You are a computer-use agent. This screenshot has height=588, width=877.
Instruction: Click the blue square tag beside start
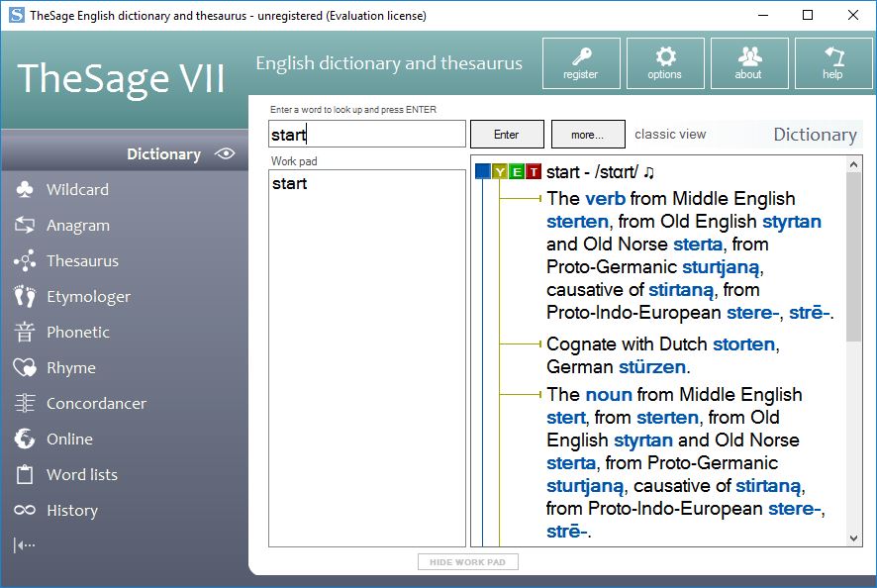point(483,171)
